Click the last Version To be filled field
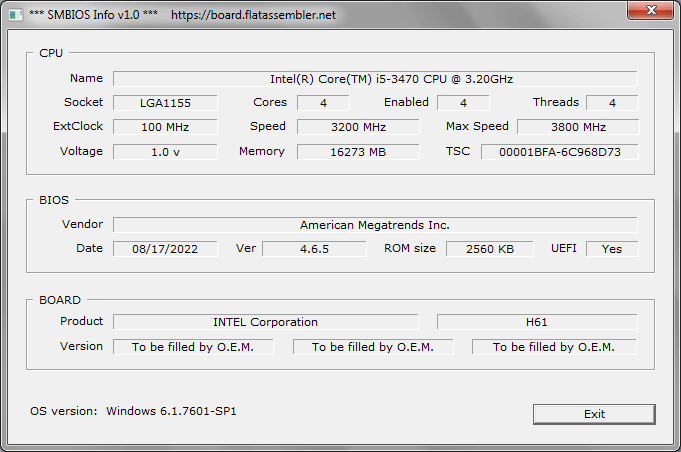 pos(554,347)
